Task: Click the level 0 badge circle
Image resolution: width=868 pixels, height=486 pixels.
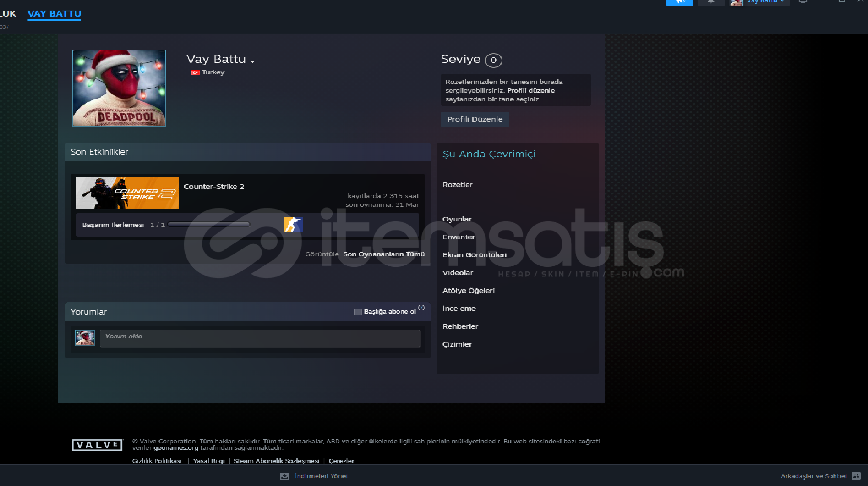Action: click(x=493, y=60)
